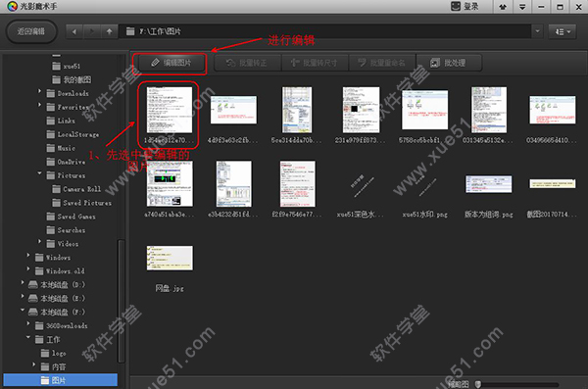Image resolution: width=588 pixels, height=389 pixels.
Task: Click the skin shirt icon in title bar
Action: tap(503, 7)
